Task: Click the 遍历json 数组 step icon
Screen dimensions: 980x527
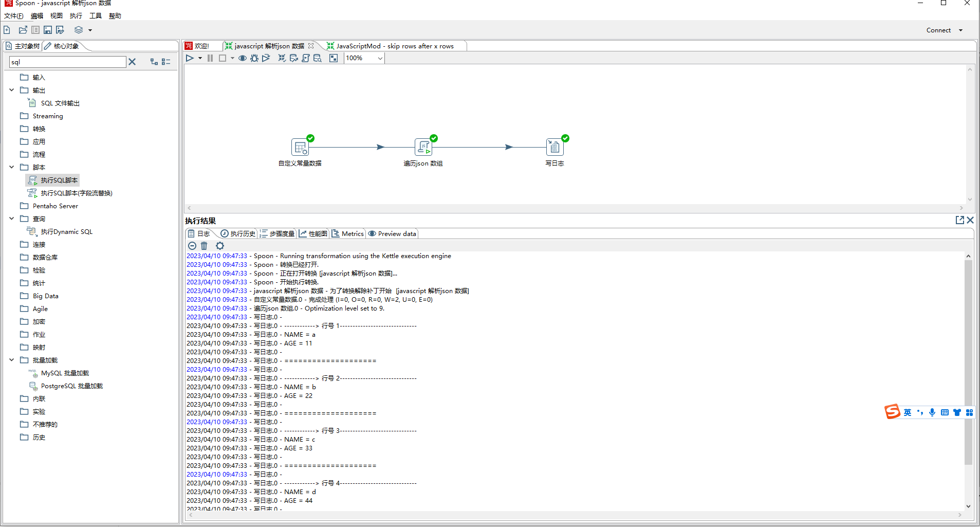Action: pyautogui.click(x=423, y=148)
